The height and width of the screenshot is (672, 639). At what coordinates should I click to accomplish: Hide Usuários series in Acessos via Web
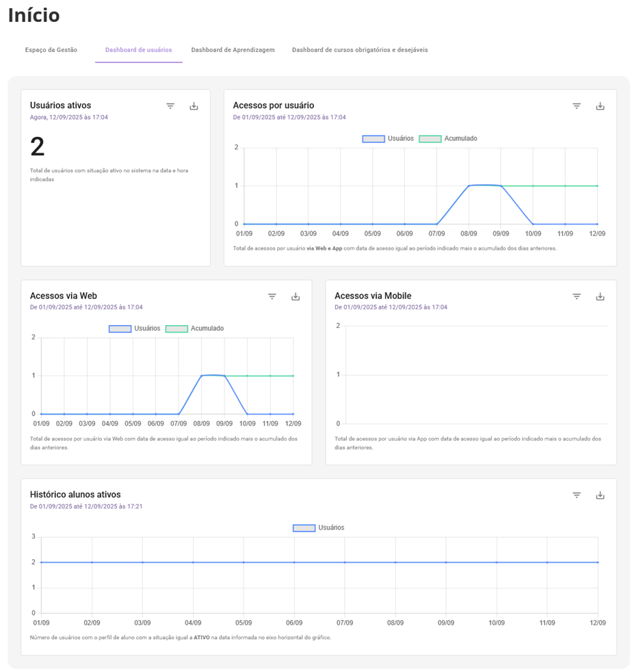coord(135,329)
